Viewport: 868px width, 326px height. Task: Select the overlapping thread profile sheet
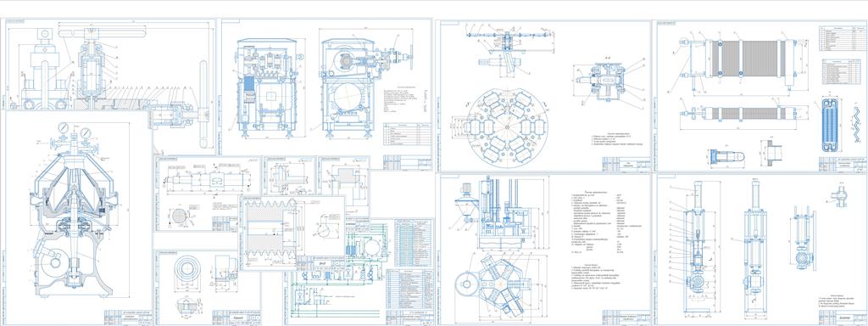[292, 233]
